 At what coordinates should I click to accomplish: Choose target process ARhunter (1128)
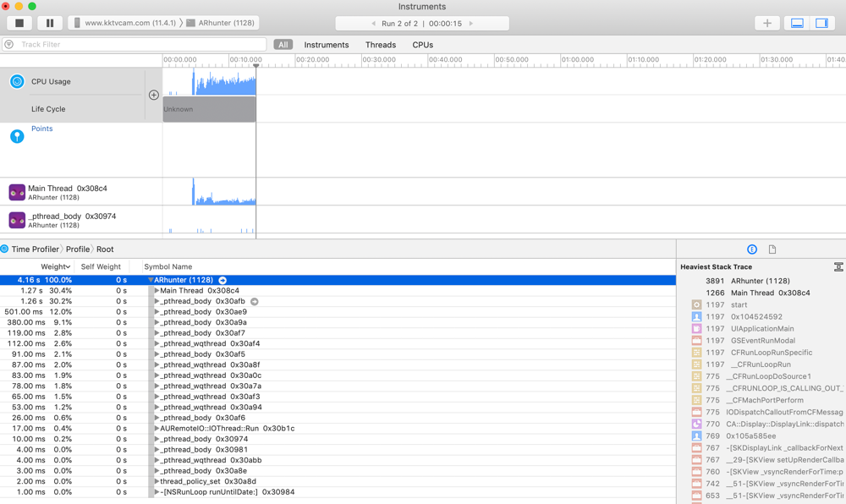(221, 23)
